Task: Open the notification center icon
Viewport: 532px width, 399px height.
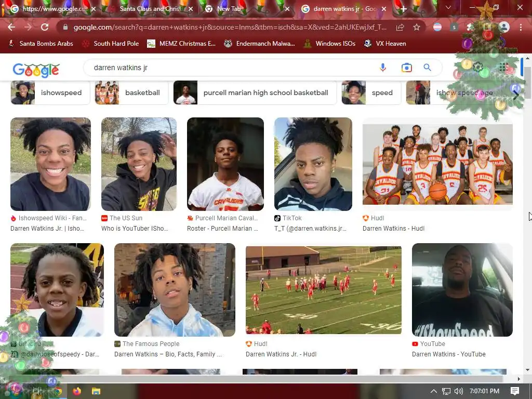Action: click(515, 391)
